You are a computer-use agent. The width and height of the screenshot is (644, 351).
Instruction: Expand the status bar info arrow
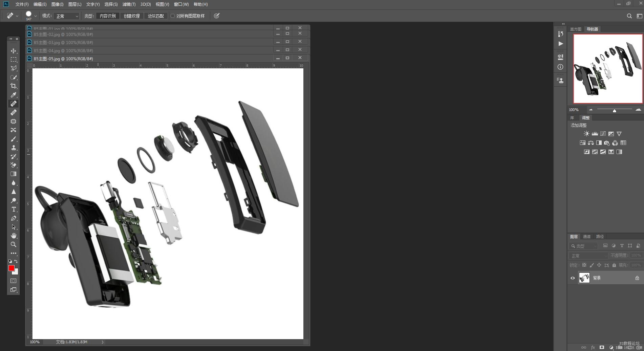tap(103, 342)
